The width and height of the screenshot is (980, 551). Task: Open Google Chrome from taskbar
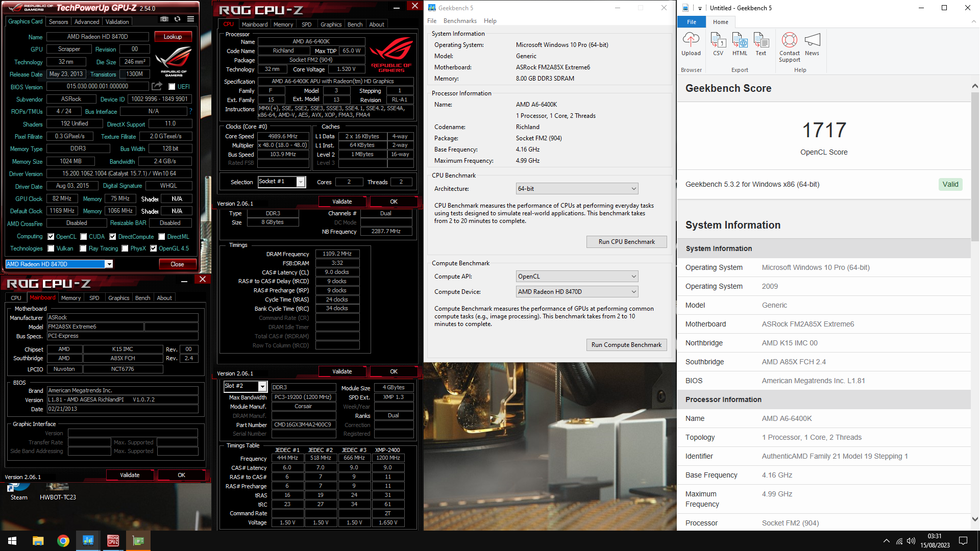coord(63,541)
